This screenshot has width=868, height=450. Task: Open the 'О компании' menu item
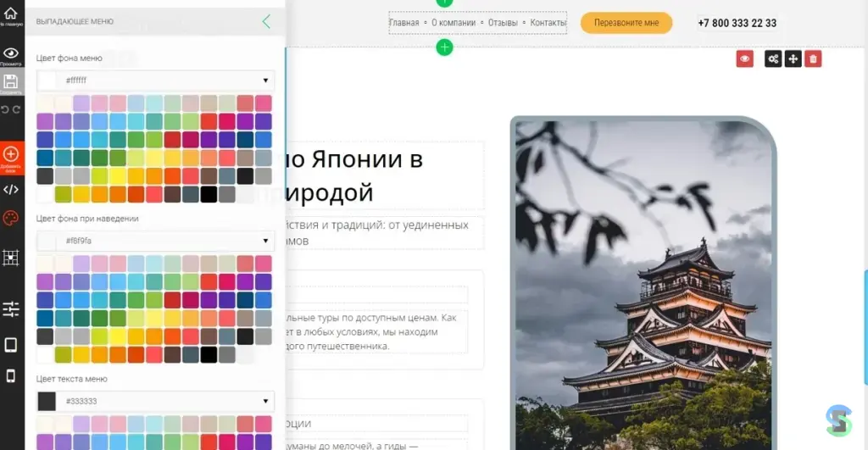point(453,23)
